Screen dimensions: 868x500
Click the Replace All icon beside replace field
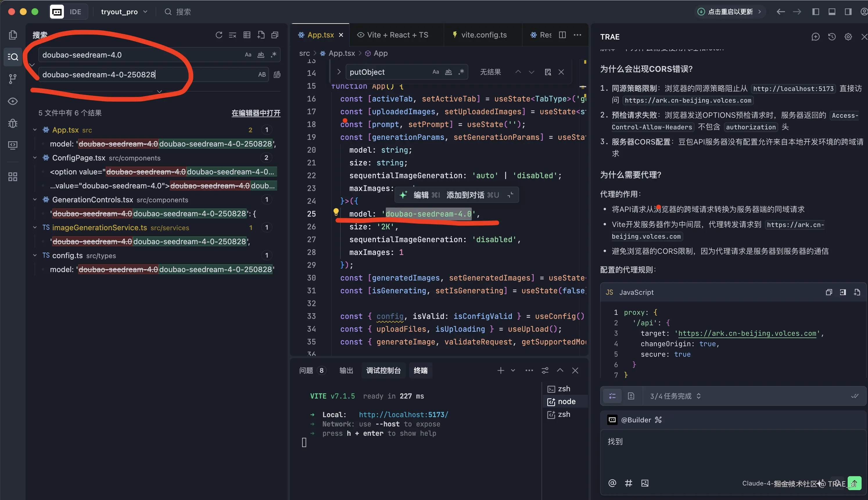click(x=277, y=74)
